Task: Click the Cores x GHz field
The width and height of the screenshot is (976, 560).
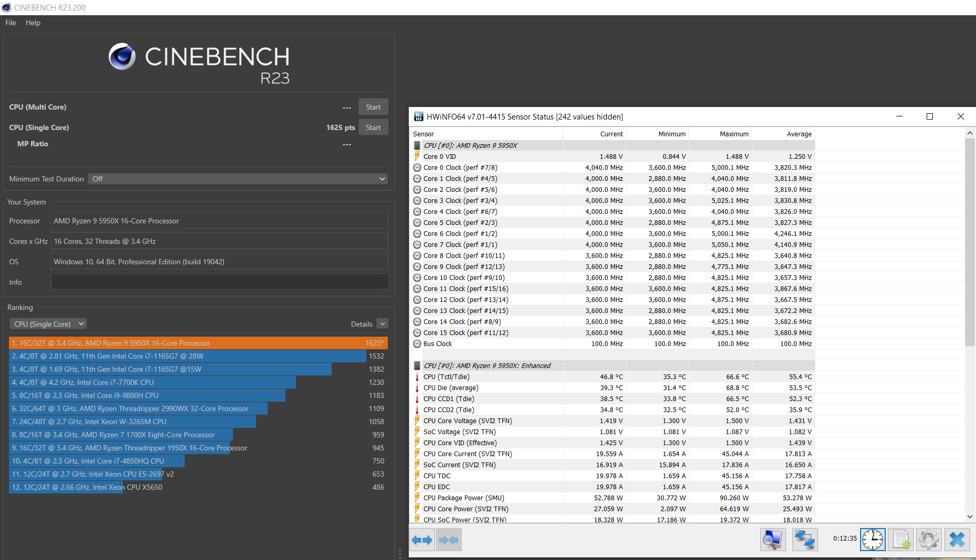Action: click(219, 241)
